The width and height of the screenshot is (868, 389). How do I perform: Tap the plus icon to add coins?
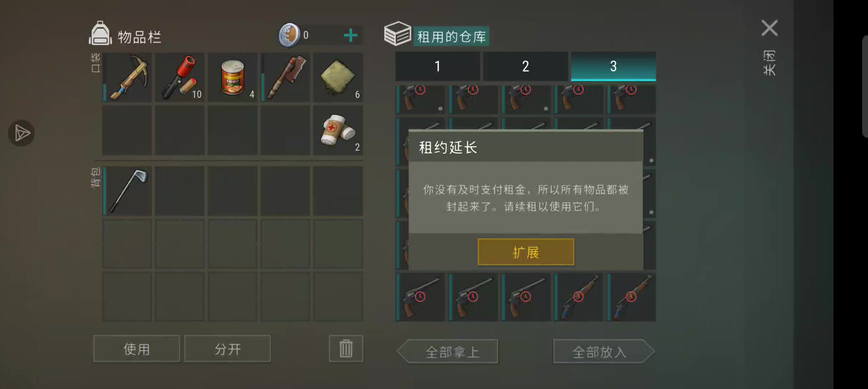pyautogui.click(x=351, y=35)
